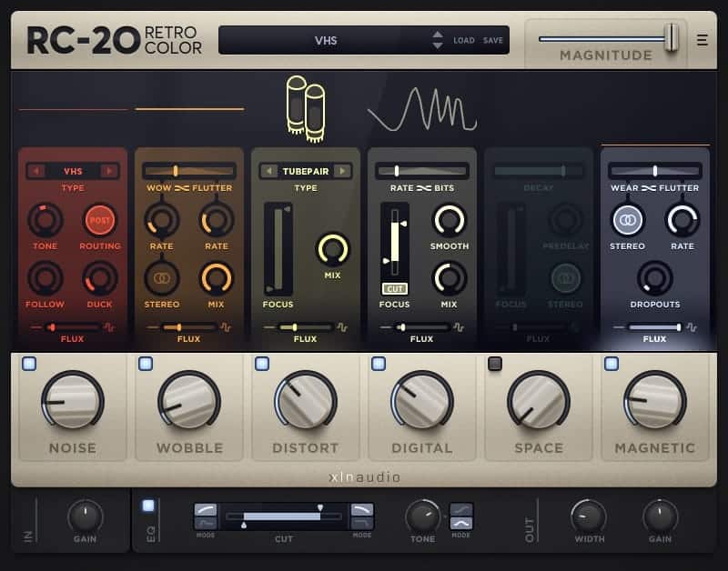Select lower EQ low-cut mode icon
Screen dimensions: 728x571
(206, 524)
